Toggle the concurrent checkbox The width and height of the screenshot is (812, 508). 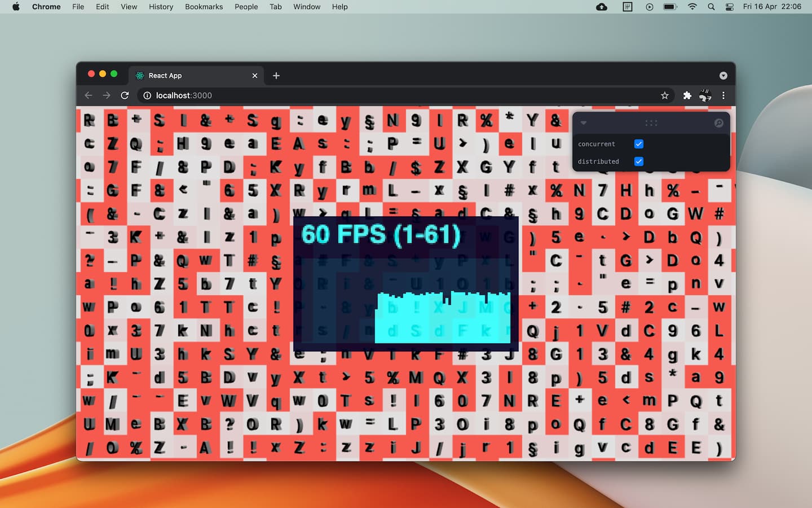click(638, 144)
